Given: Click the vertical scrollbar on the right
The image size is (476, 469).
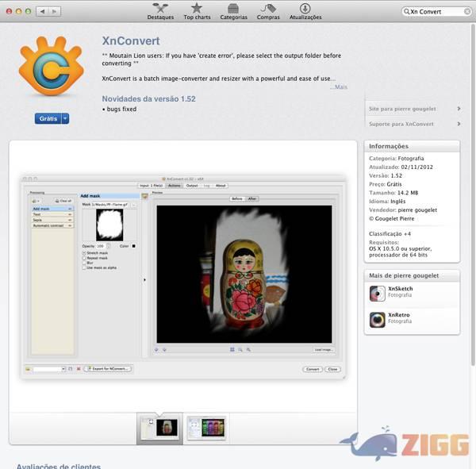Looking at the screenshot, I should coord(473,194).
